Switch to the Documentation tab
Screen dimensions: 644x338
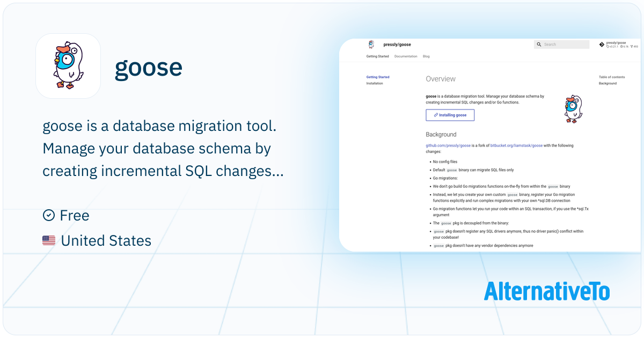coord(406,56)
